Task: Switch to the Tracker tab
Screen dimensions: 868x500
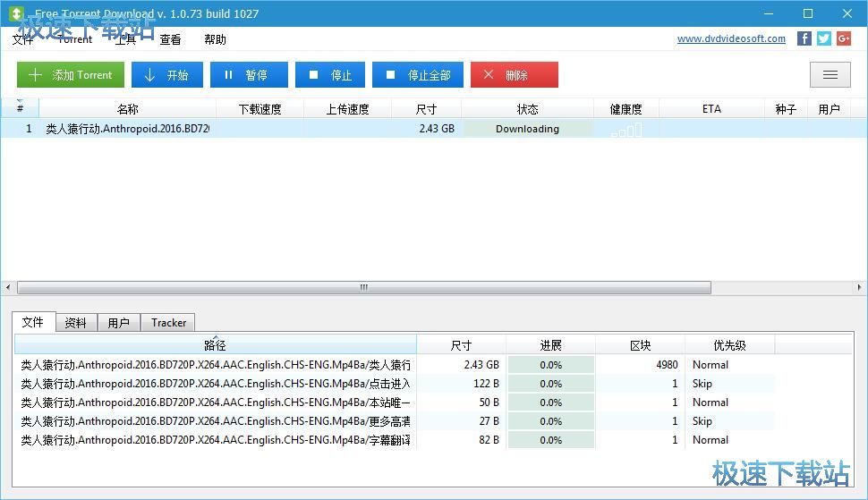Action: pyautogui.click(x=168, y=323)
